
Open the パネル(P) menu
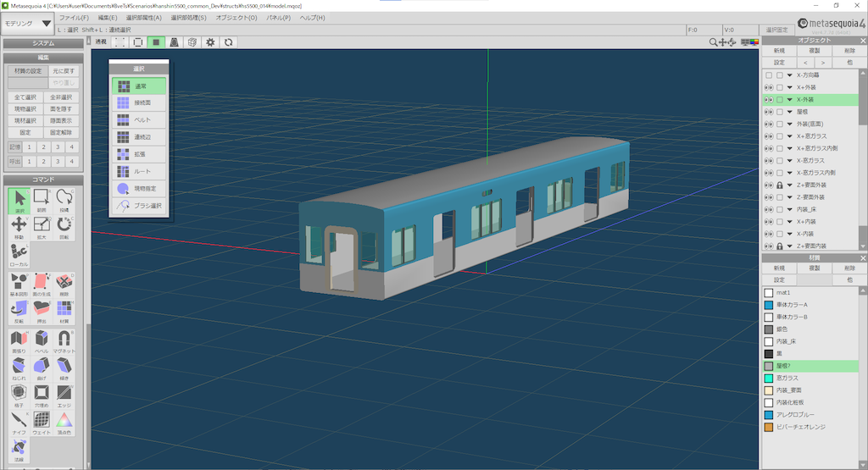coord(278,18)
